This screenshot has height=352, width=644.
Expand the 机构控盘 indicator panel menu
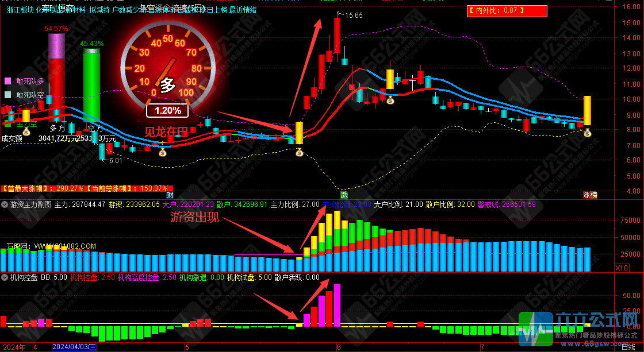[x=5, y=277]
